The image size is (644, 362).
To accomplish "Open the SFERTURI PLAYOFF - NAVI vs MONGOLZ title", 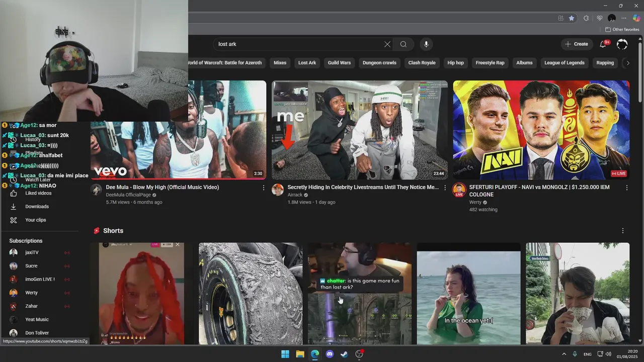I will (540, 191).
